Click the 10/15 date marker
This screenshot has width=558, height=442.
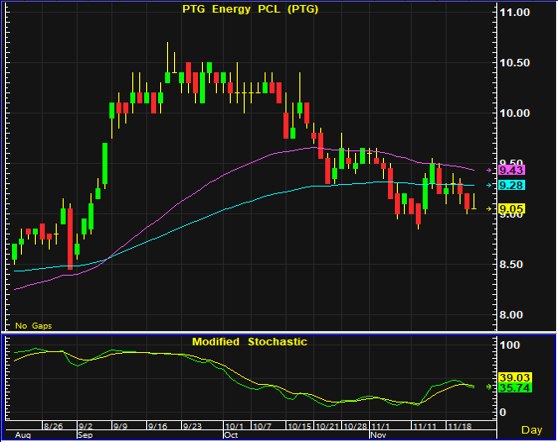pyautogui.click(x=299, y=426)
